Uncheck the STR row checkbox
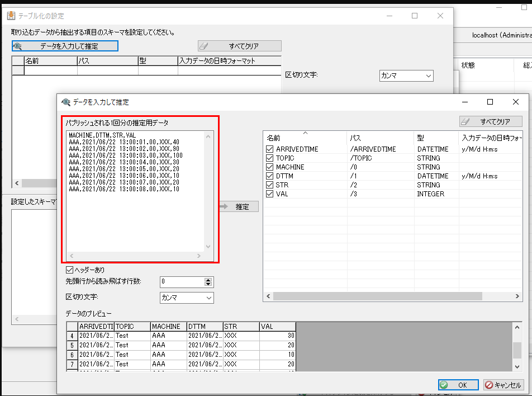This screenshot has height=396, width=532. point(270,185)
